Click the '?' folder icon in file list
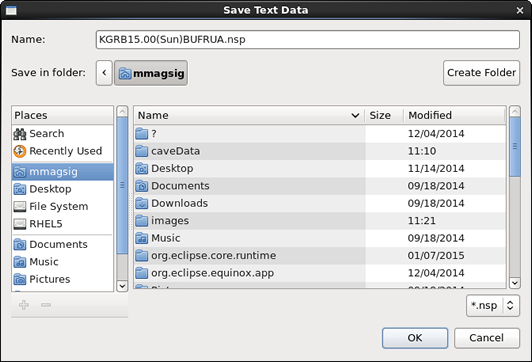Screen dimensions: 532x362 click(141, 134)
